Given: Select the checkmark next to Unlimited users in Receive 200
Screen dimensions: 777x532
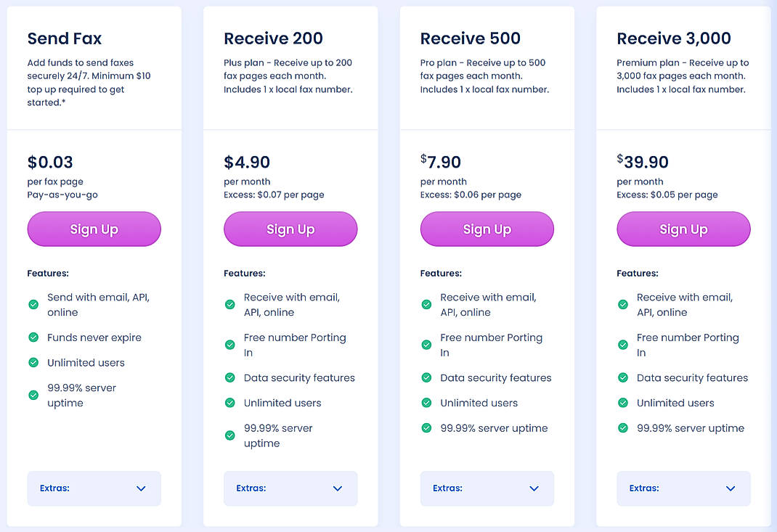Looking at the screenshot, I should coord(229,403).
